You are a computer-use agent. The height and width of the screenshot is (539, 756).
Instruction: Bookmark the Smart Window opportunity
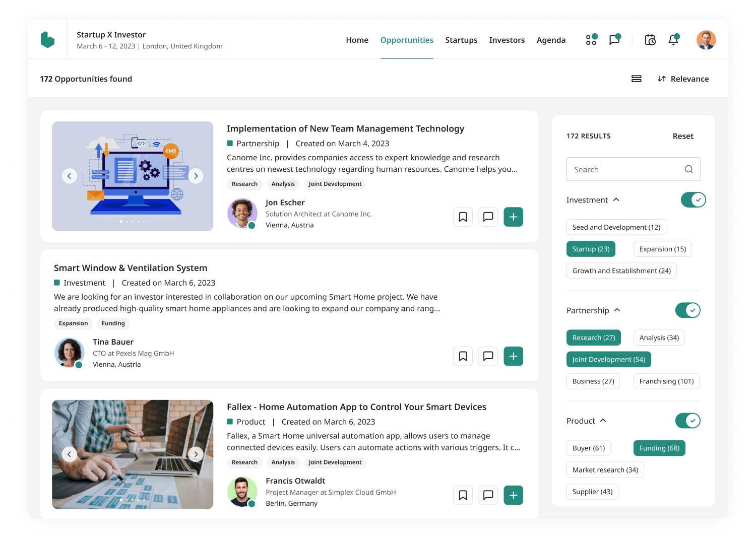coord(463,356)
